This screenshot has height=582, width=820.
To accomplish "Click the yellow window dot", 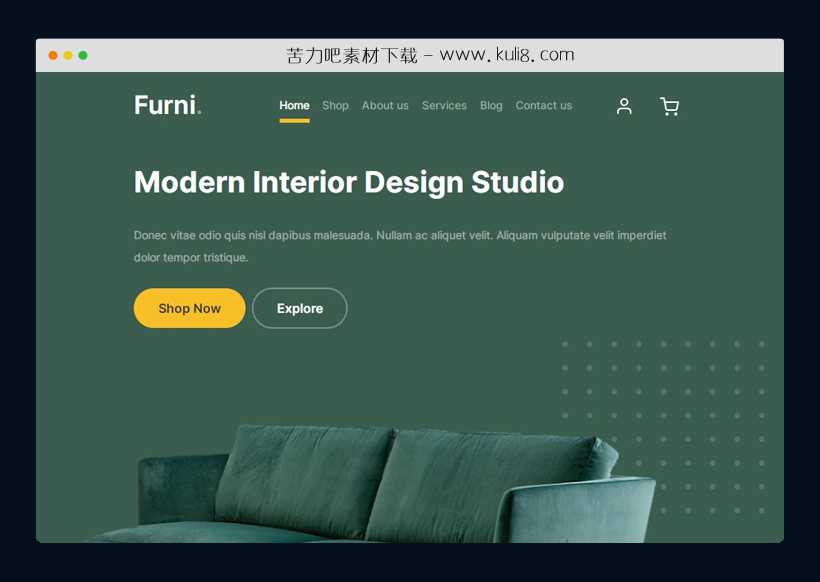I will pos(68,55).
